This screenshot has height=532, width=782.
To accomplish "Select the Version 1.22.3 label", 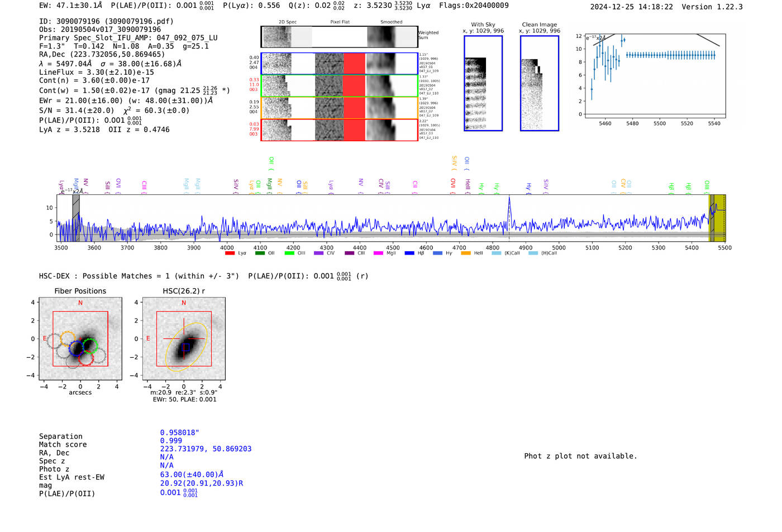I will pos(712,7).
